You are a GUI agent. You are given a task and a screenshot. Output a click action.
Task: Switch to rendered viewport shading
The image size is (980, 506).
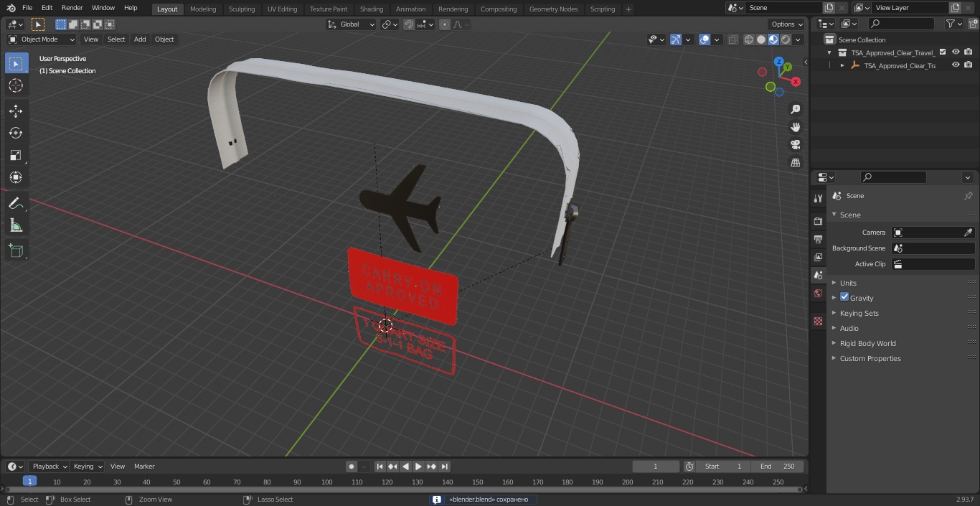point(786,39)
